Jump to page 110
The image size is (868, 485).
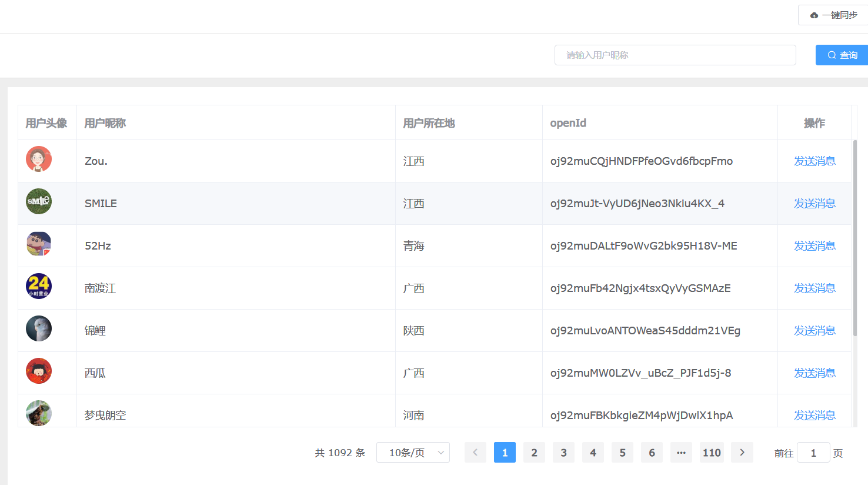click(712, 452)
